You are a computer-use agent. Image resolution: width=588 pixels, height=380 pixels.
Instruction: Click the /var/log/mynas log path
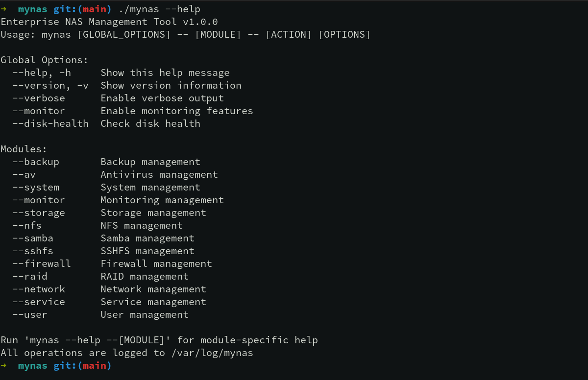[212, 353]
